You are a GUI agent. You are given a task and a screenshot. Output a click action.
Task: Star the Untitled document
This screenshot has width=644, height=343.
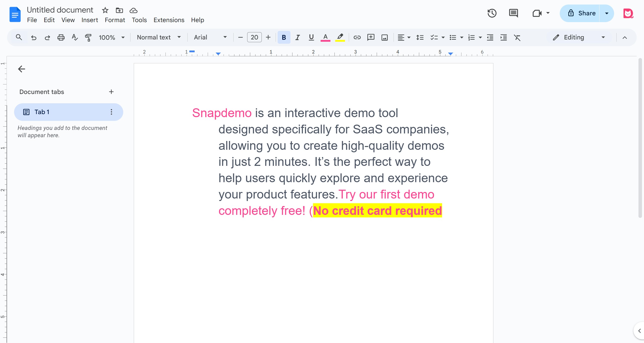click(105, 10)
